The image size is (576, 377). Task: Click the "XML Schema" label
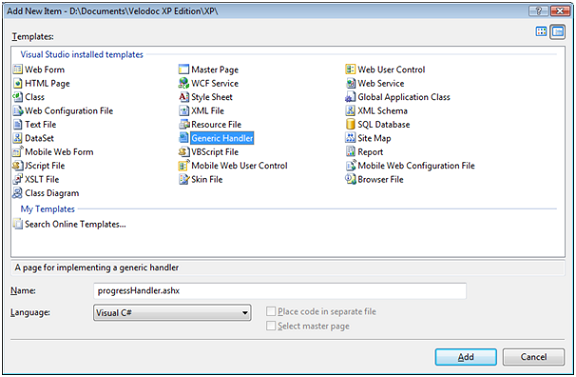point(383,111)
